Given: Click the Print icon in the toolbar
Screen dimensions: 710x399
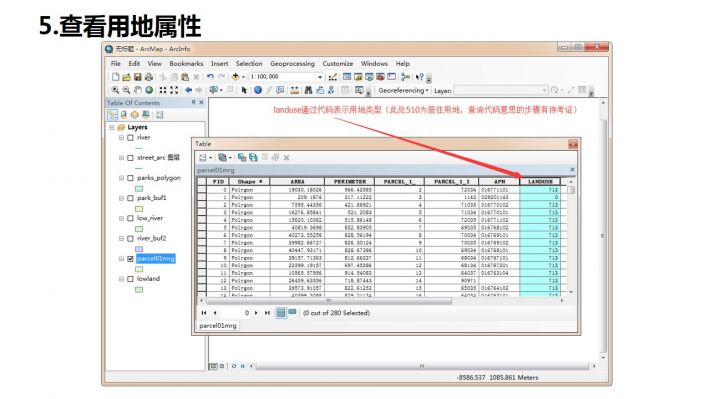Looking at the screenshot, I should 148,77.
